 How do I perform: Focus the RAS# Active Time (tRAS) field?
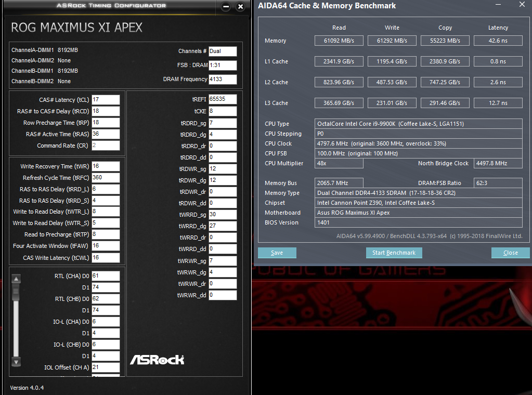106,134
